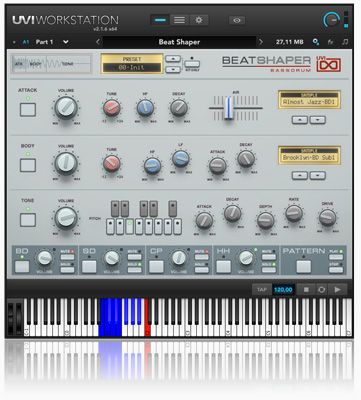361x400 pixels.
Task: Click the BODY HP blue knob
Action: click(x=152, y=166)
